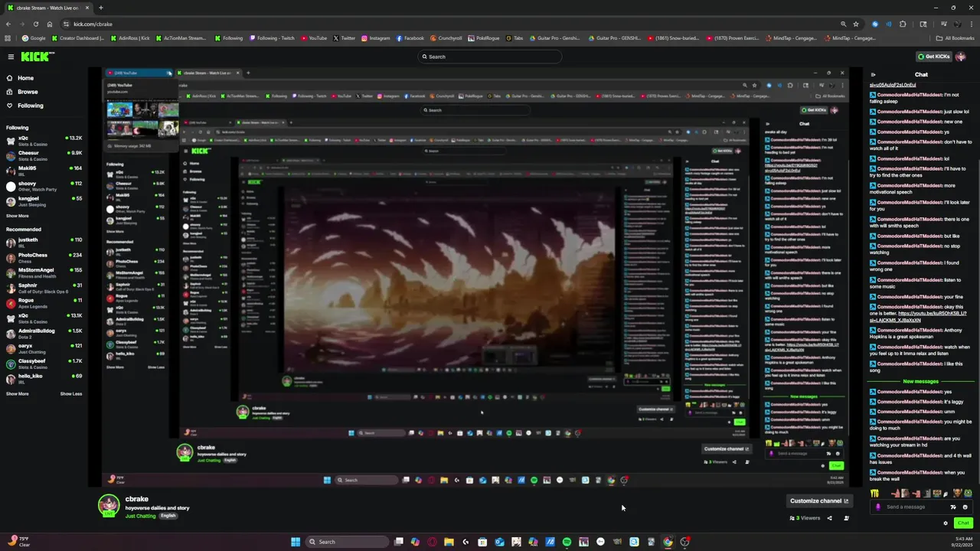This screenshot has width=980, height=551.
Task: Collapse Recommended list with Show Less
Action: [71, 394]
